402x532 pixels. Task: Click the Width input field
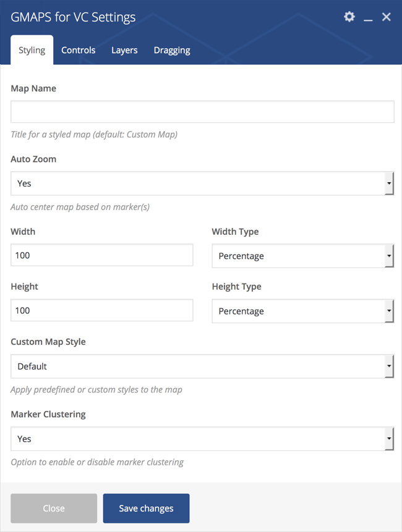(x=102, y=255)
